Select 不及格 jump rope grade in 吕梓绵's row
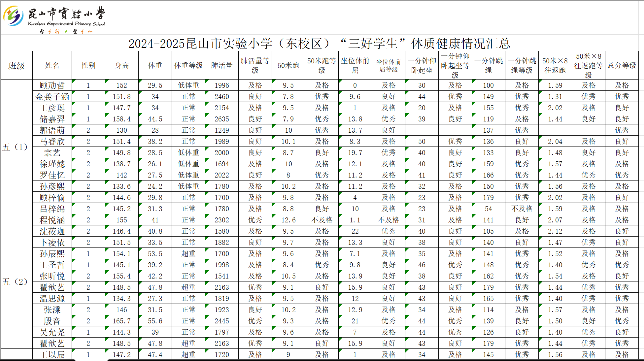 point(522,209)
